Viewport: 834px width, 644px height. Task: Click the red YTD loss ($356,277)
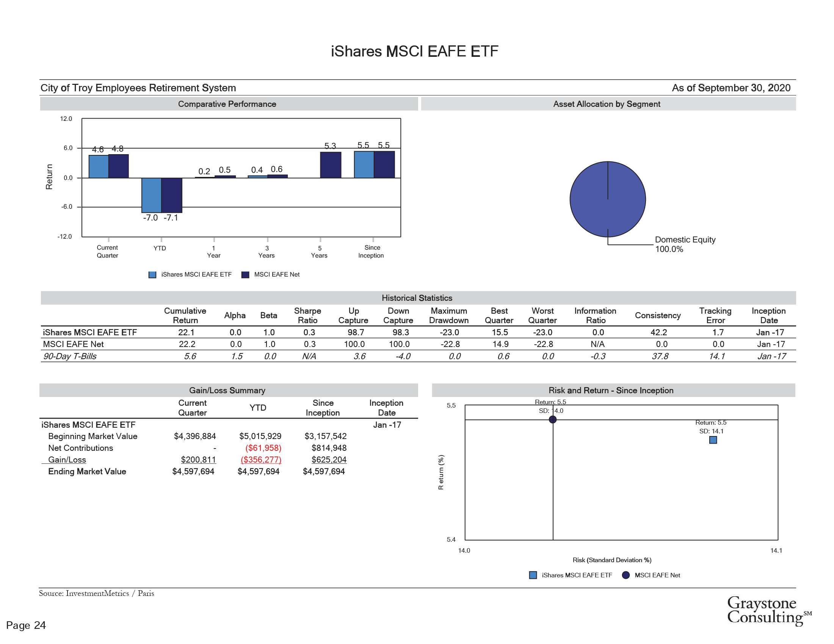[261, 460]
